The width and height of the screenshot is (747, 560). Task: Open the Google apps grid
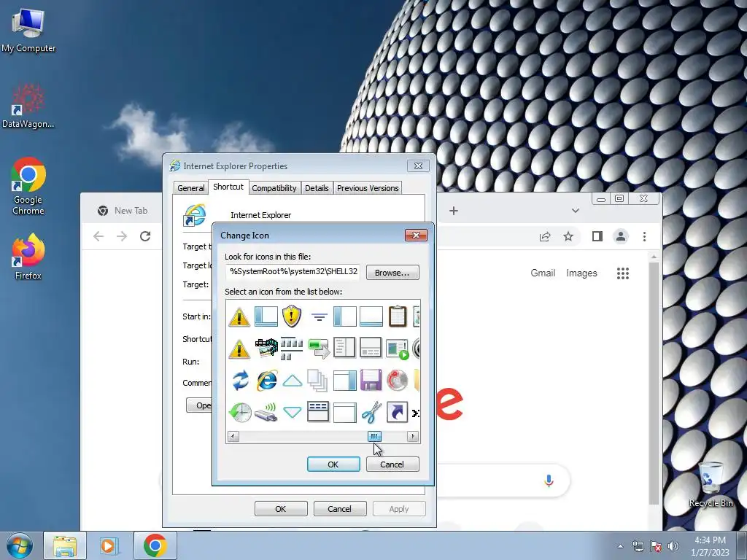(623, 273)
